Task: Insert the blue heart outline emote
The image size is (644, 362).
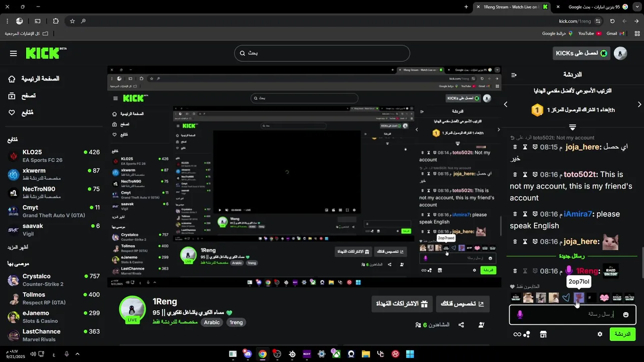Action: (566, 298)
